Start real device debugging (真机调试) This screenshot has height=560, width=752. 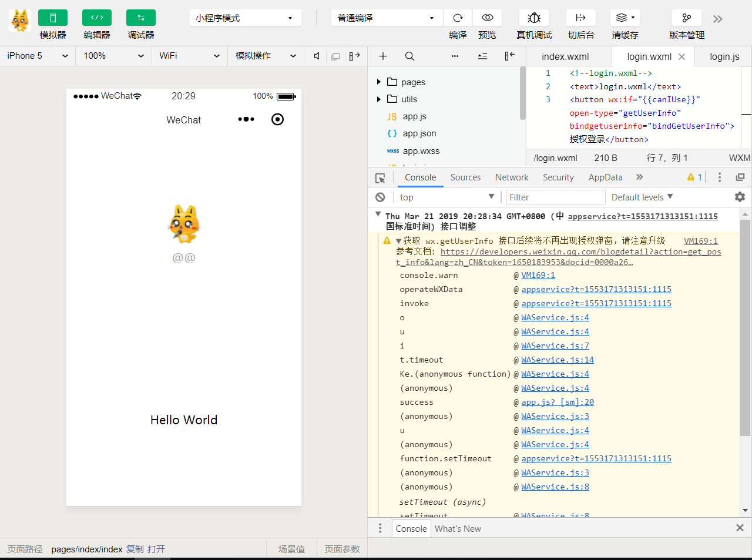tap(534, 18)
